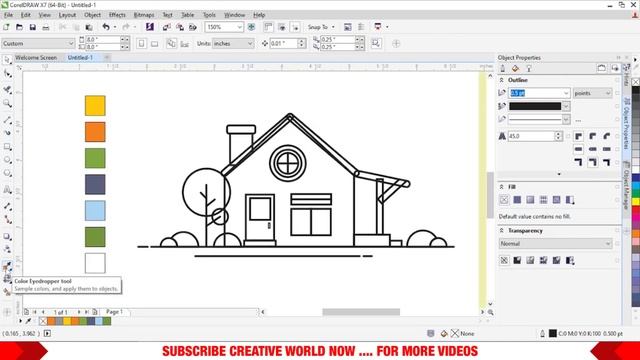Select the Connector tool
The height and width of the screenshot is (360, 640).
(x=7, y=220)
